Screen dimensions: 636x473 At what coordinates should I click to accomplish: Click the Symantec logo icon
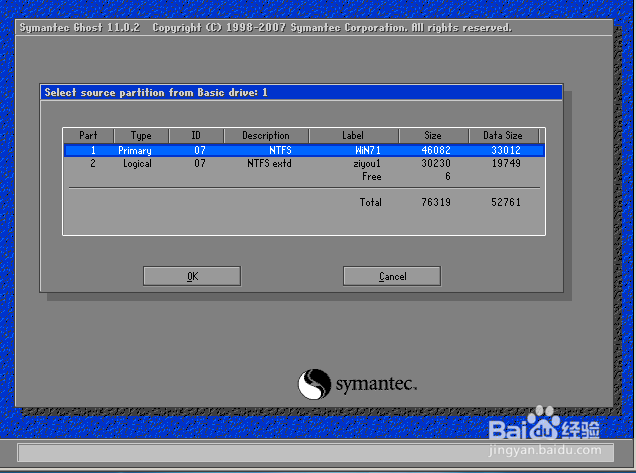[x=314, y=384]
